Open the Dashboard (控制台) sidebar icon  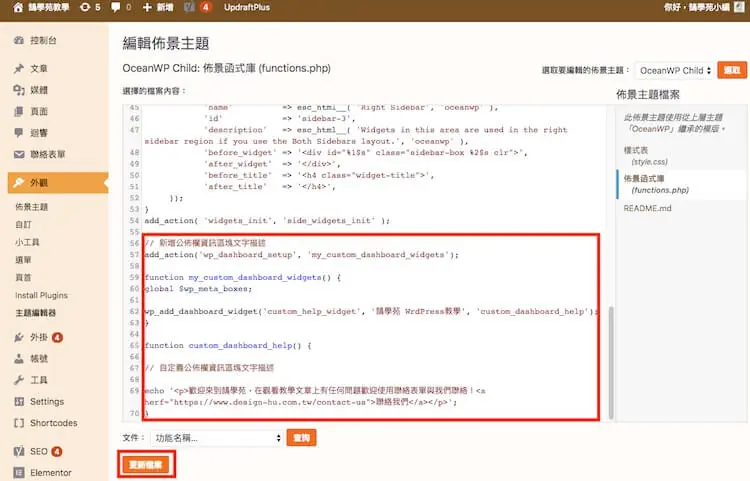click(19, 41)
